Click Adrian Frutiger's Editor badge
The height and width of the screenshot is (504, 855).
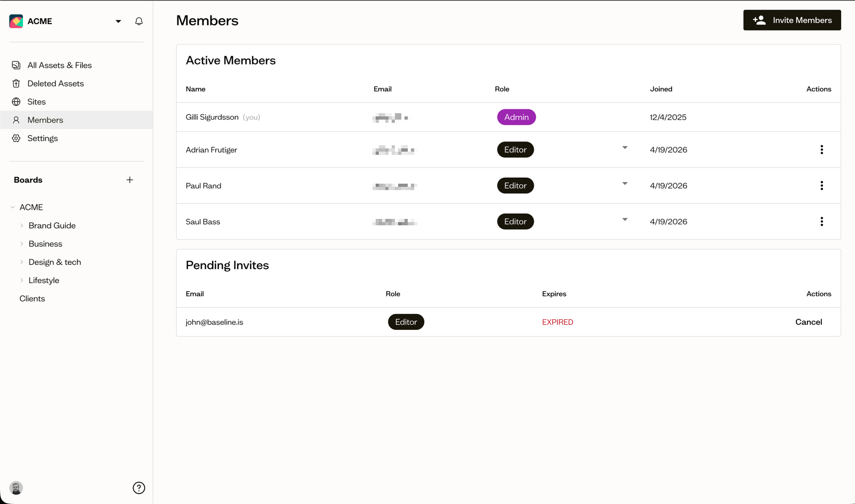point(515,150)
